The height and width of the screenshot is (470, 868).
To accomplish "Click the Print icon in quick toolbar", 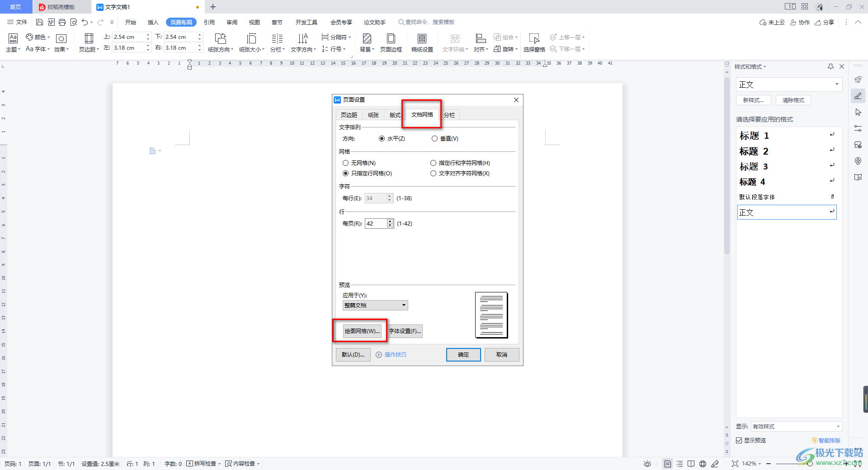I will pyautogui.click(x=62, y=22).
